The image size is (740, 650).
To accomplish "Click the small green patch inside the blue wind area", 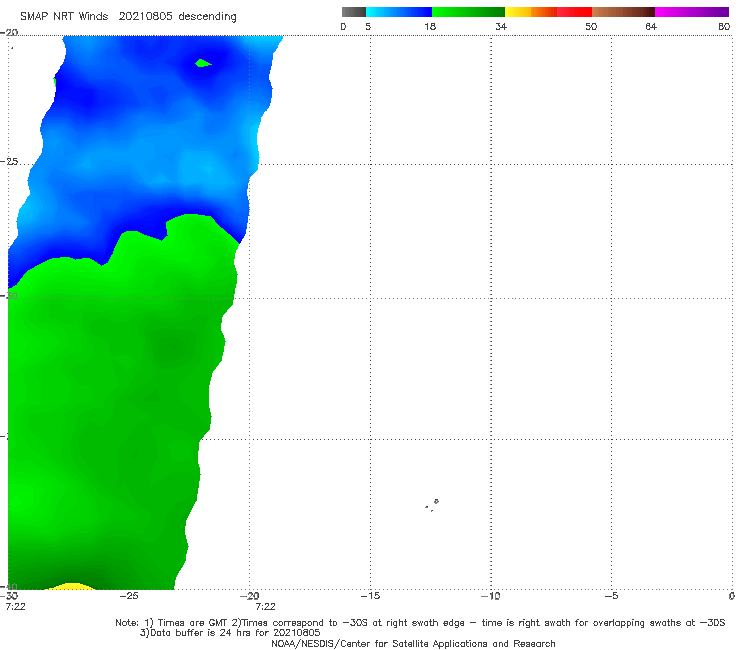I will tap(203, 63).
